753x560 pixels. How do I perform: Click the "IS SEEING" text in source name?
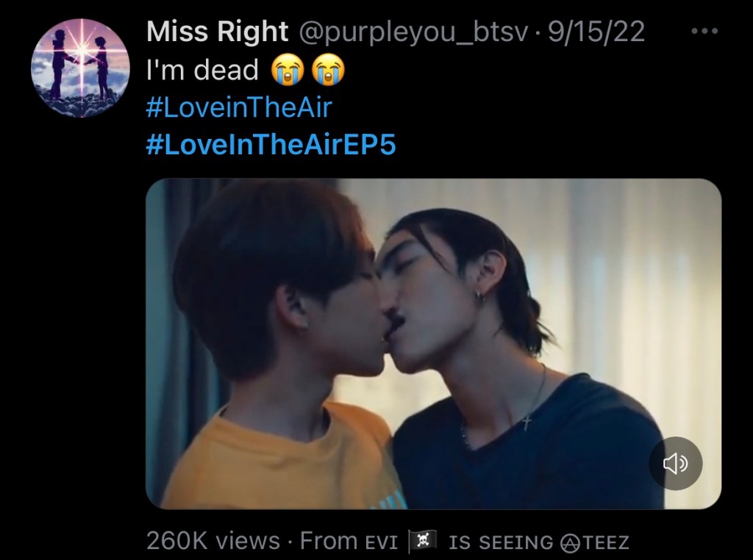pos(501,542)
